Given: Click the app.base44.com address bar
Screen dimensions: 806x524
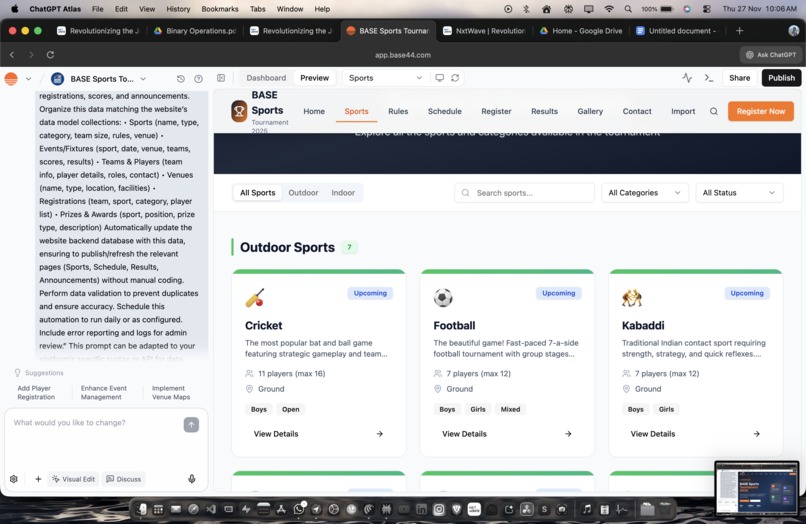Looking at the screenshot, I should [x=402, y=55].
